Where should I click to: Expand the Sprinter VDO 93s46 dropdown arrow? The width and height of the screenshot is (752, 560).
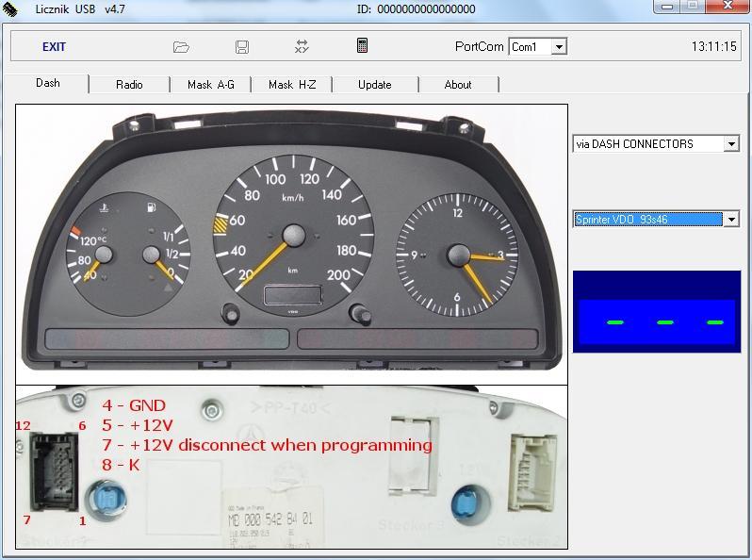pos(731,220)
